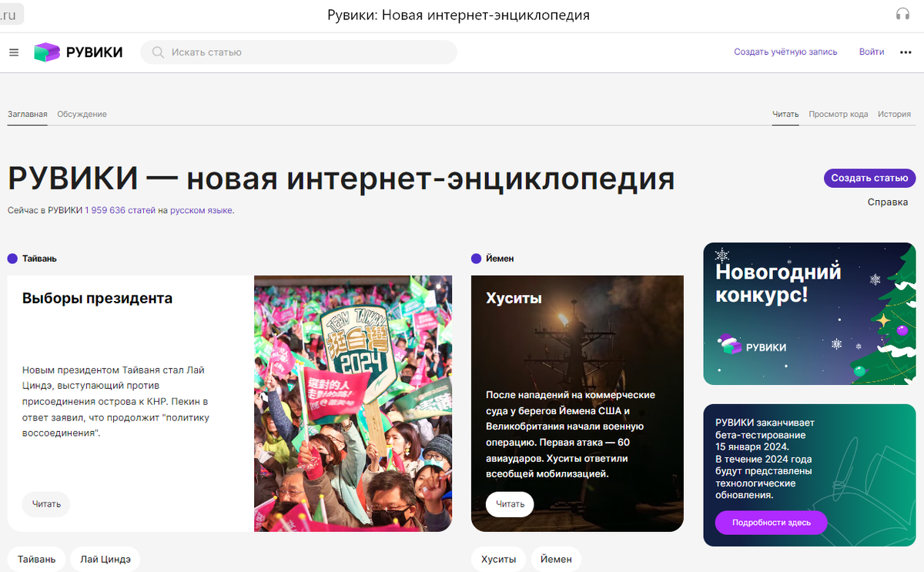This screenshot has height=572, width=924.
Task: Click the main page heading РУВИКИ — новая интернет-энциклопедия
Action: tap(341, 178)
